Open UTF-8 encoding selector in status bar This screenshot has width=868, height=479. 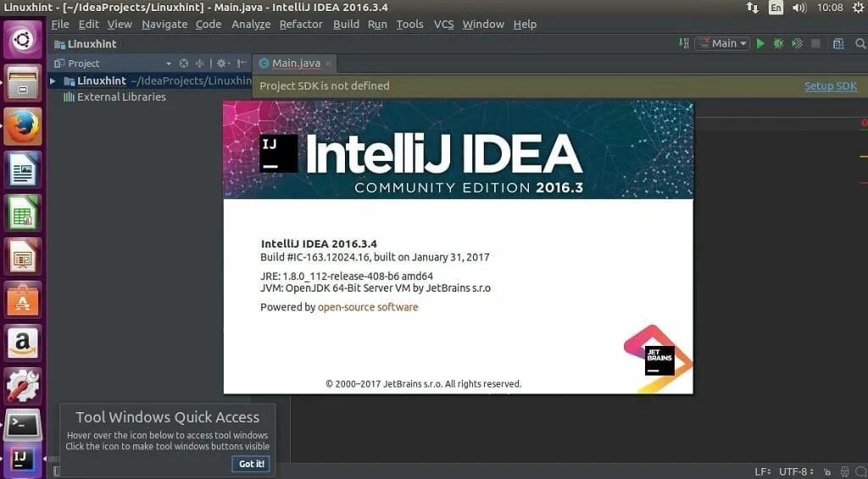796,472
